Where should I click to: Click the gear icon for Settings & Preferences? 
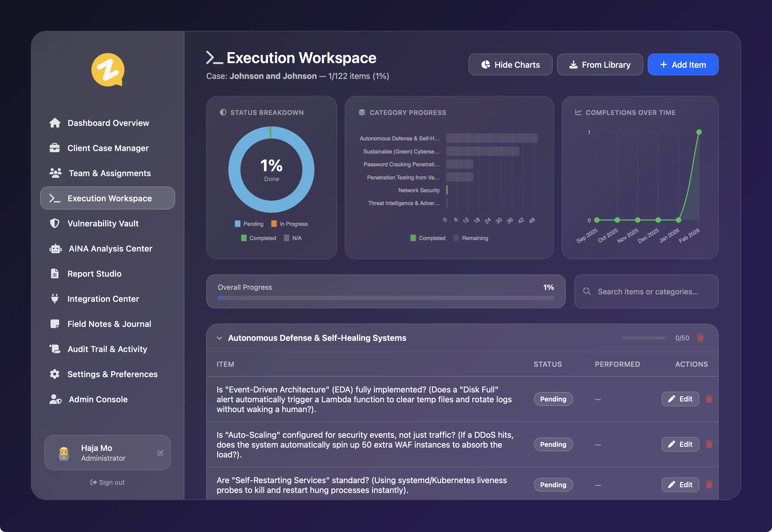click(55, 374)
